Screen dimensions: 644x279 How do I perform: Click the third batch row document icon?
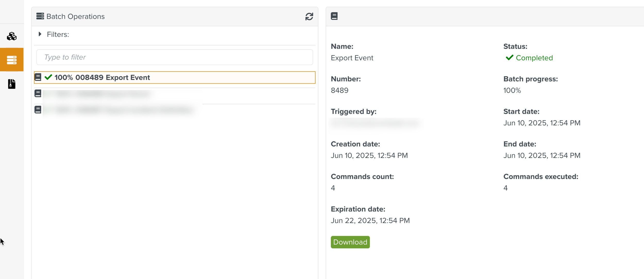[38, 110]
